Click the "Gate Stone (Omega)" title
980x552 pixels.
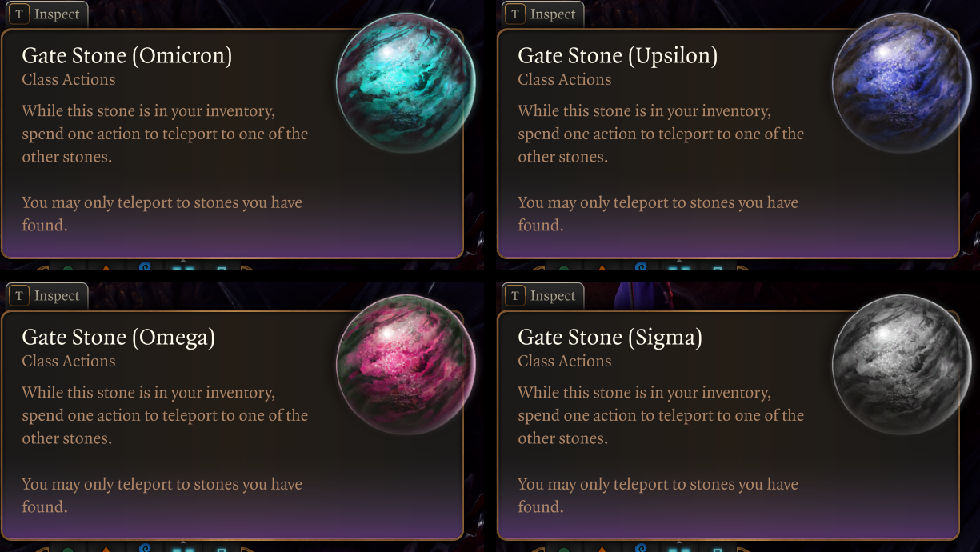(118, 338)
